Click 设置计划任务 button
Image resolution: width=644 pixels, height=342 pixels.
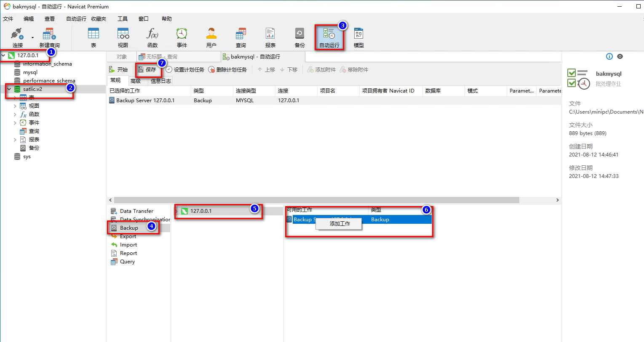point(185,69)
